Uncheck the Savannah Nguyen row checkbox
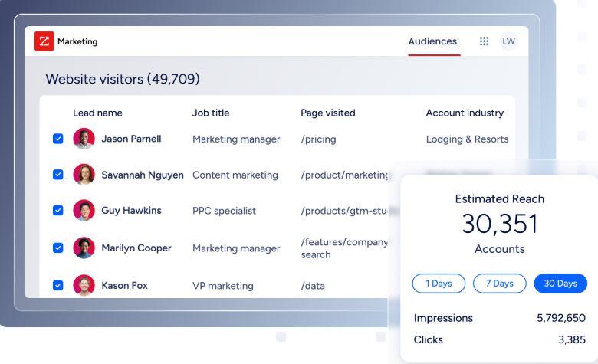This screenshot has height=364, width=598. click(58, 175)
